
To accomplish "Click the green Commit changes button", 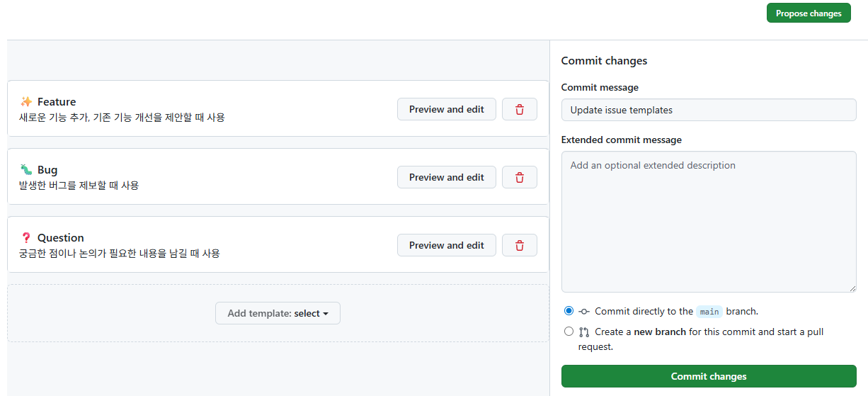I will (709, 376).
